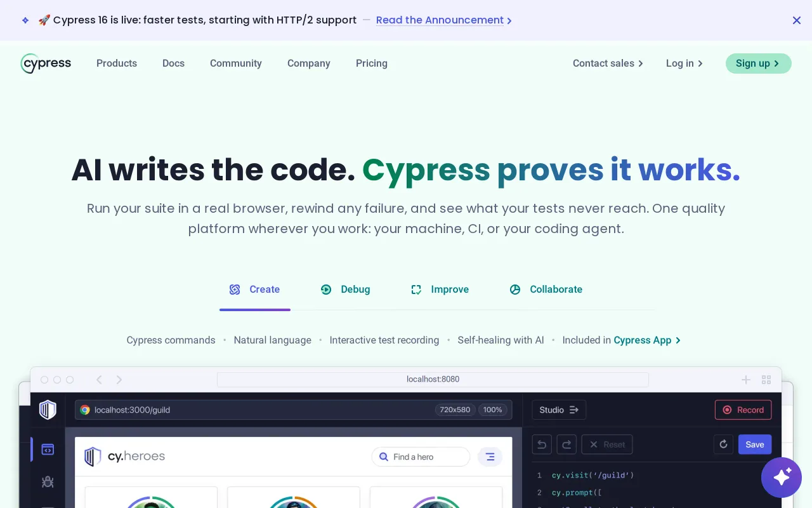Open the tab grid overview icon
The width and height of the screenshot is (812, 508).
tap(766, 380)
